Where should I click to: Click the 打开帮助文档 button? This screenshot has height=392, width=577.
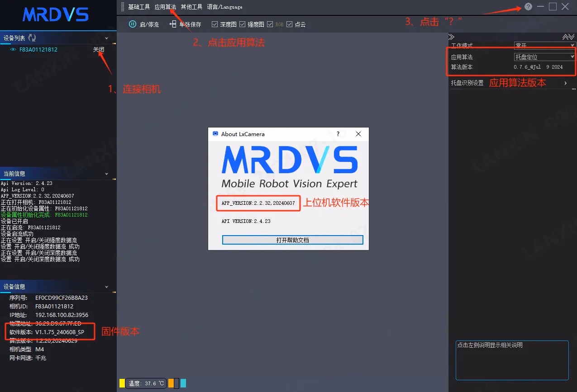click(293, 240)
